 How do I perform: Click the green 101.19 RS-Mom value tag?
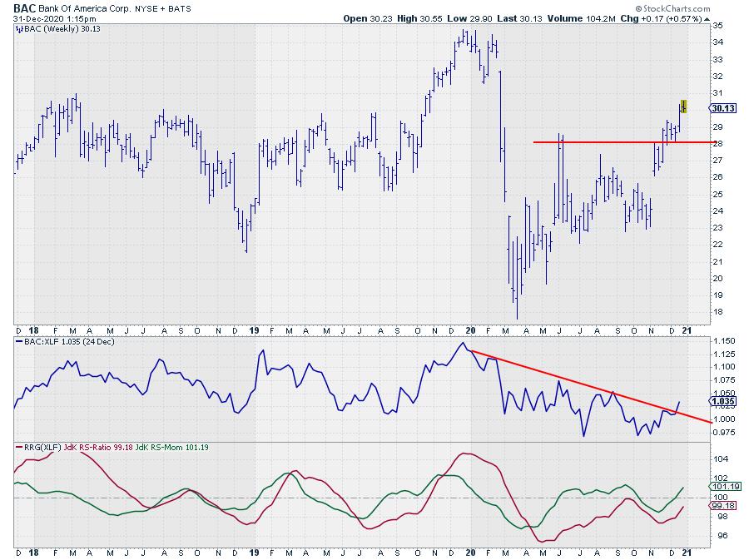tap(722, 486)
